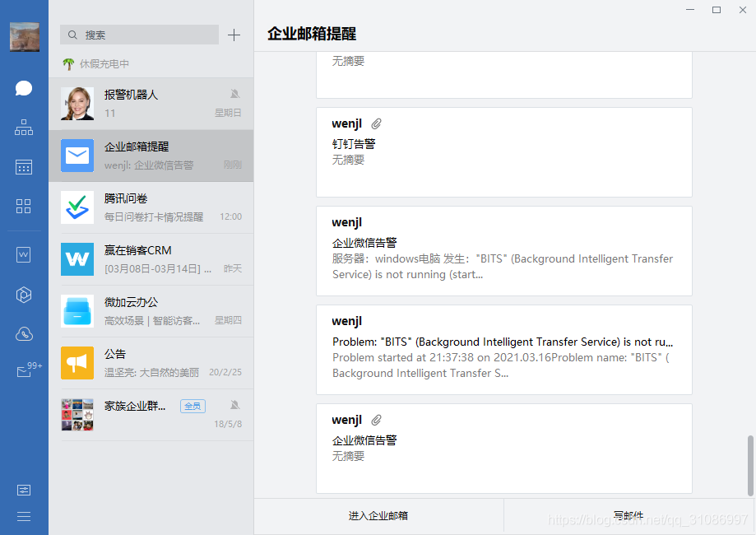Open the 报警机器人 conversation

151,104
